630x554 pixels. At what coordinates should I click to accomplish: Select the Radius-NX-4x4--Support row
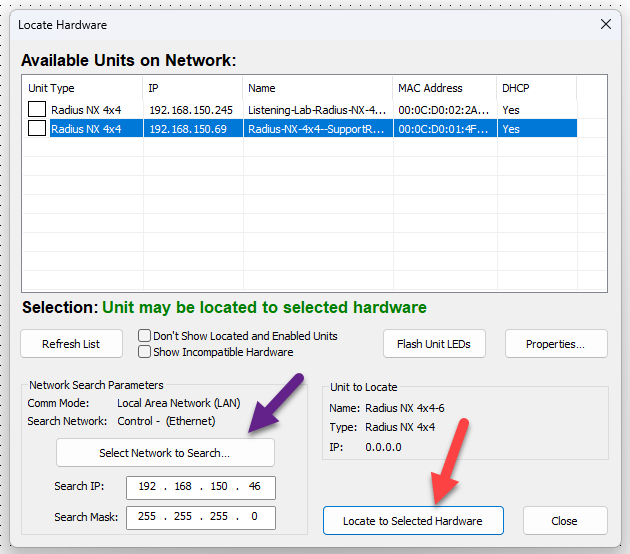click(316, 129)
